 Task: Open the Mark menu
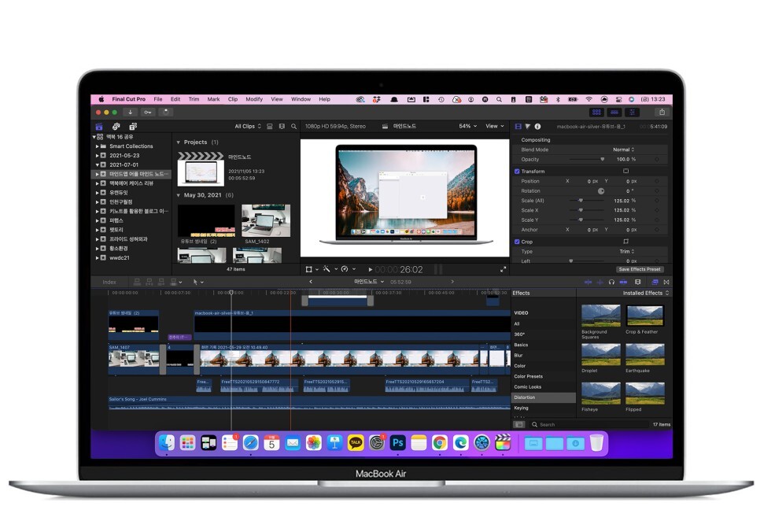point(213,99)
